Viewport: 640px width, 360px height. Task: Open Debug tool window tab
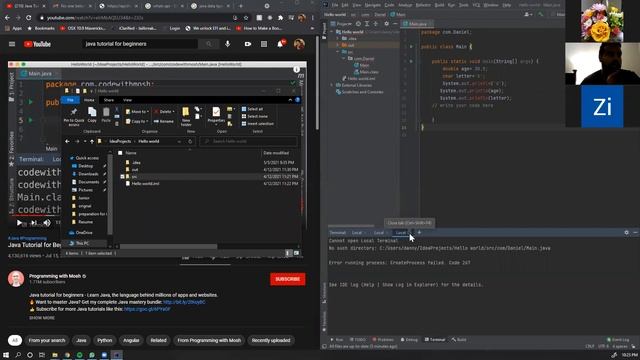(x=409, y=340)
